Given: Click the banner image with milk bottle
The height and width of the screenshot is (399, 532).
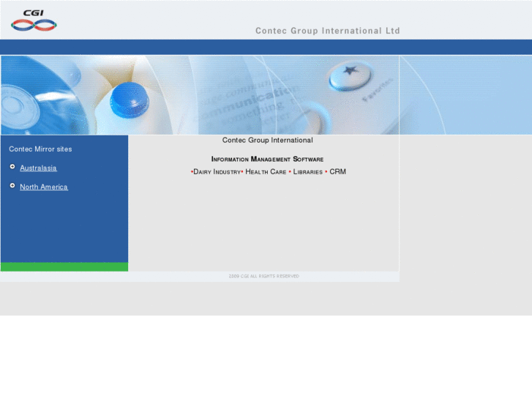Looking at the screenshot, I should tap(201, 95).
